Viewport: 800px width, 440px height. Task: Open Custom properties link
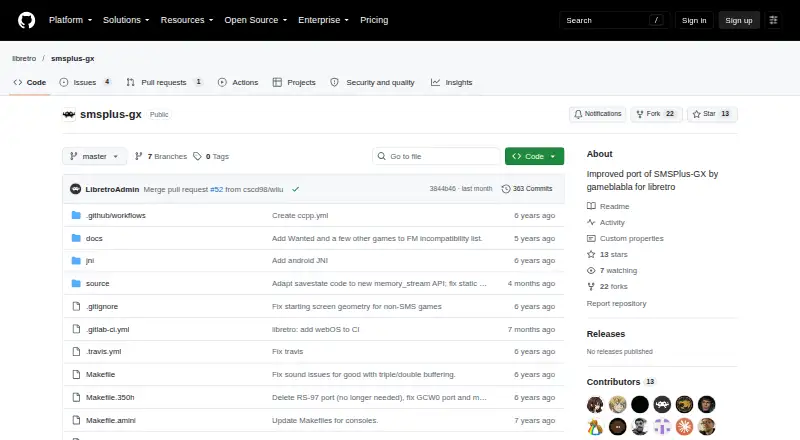click(x=626, y=238)
